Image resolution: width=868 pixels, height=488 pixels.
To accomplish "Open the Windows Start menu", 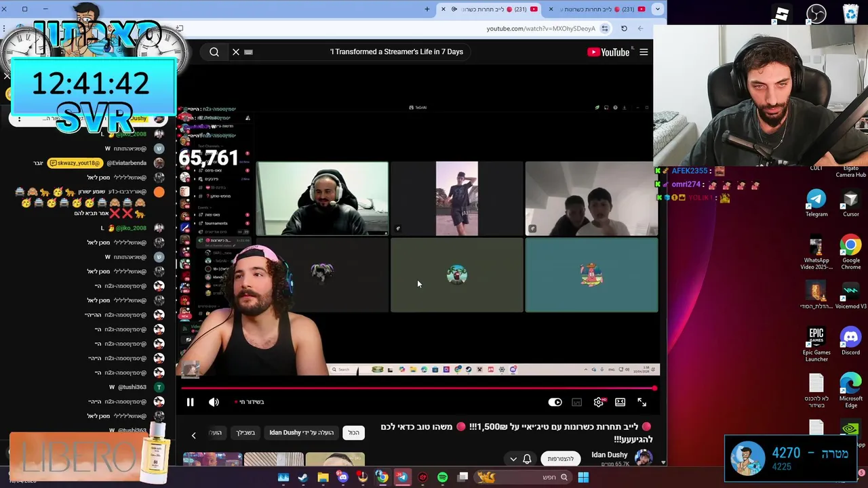I will 583,477.
